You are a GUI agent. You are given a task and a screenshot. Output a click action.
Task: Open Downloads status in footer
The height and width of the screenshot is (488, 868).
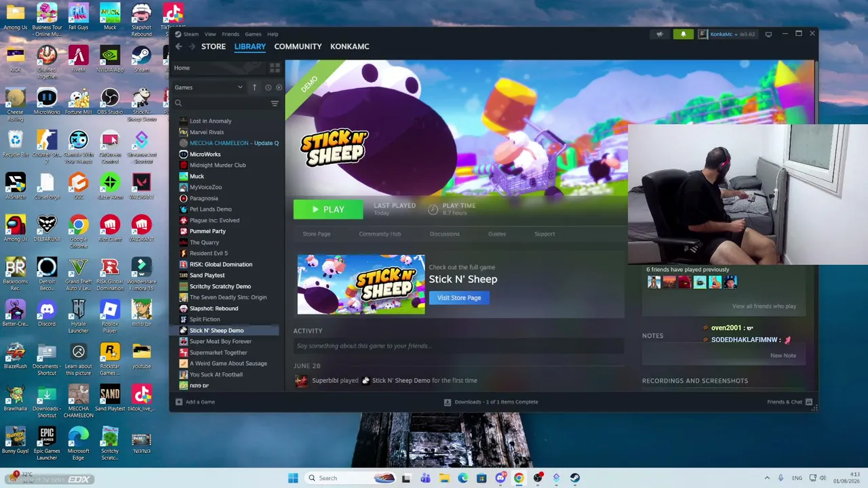491,402
